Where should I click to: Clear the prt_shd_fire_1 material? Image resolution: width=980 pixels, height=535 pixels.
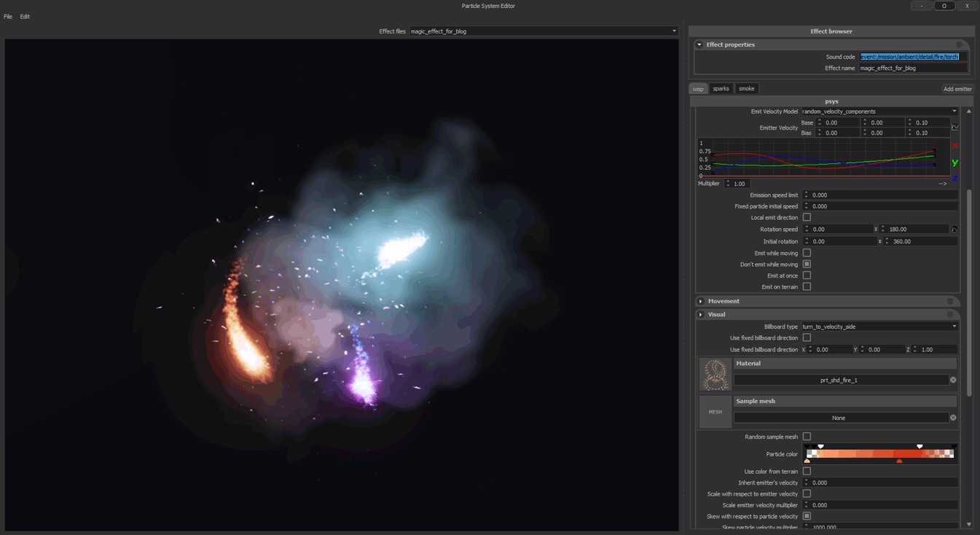pos(952,380)
